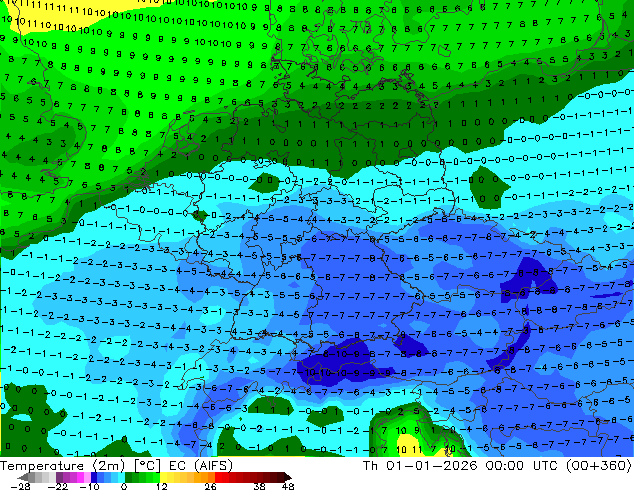Viewport: 634px width, 490px height.
Task: Click the '12' legend label
Action: pos(162,486)
